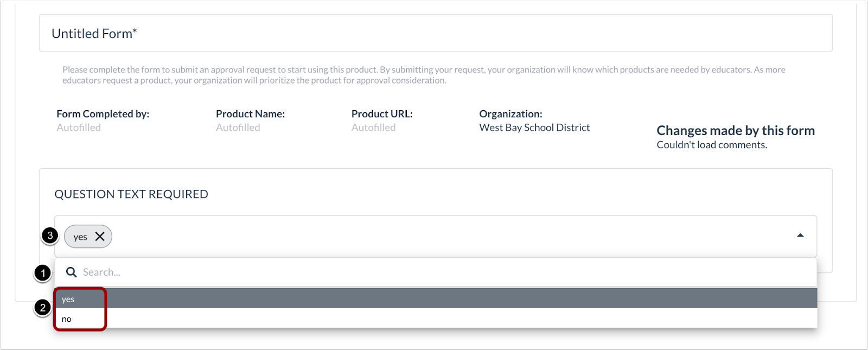The width and height of the screenshot is (868, 350).
Task: Click the Couldn't load comments text
Action: point(711,144)
